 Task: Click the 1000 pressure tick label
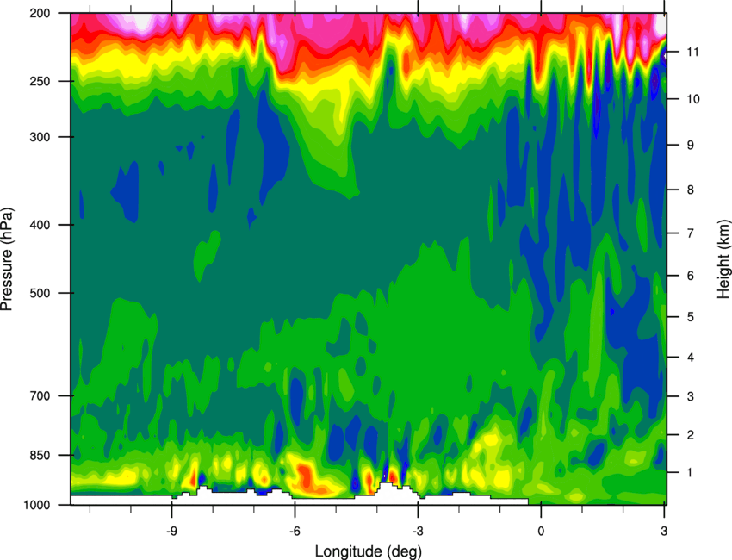pos(37,505)
